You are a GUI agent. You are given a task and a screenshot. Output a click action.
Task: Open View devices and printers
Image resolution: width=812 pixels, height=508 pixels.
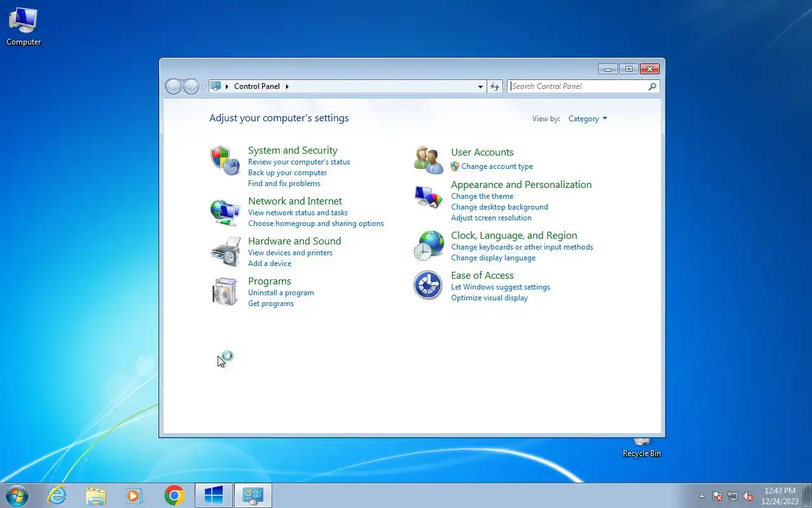[x=290, y=253]
